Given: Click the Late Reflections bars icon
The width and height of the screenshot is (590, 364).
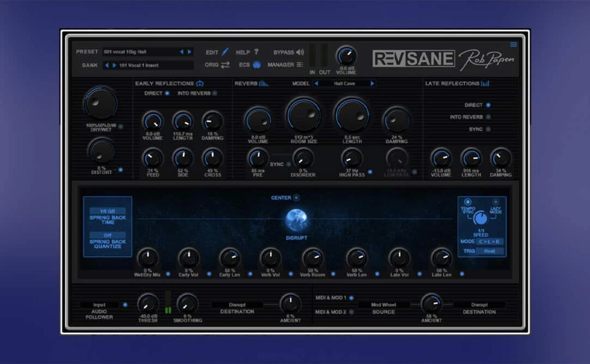Looking at the screenshot, I should click(x=485, y=83).
